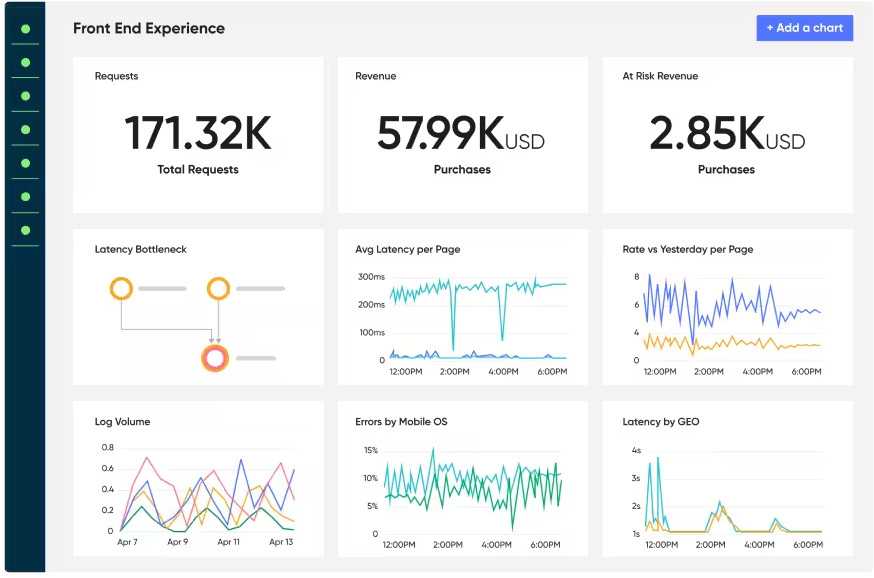Click the Avg Latency per Page title
Image resolution: width=874 pixels, height=578 pixels.
(407, 249)
